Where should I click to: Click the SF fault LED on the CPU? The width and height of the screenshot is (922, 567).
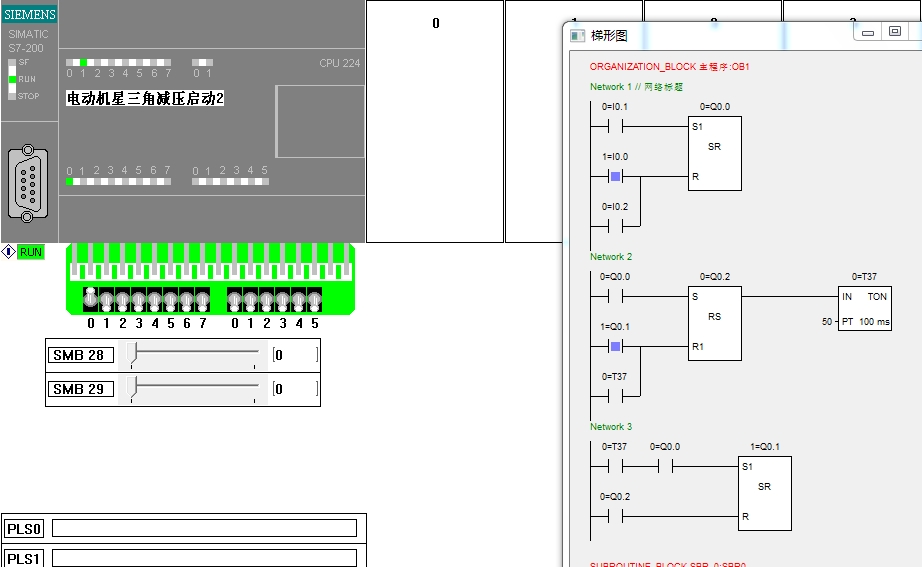12,62
